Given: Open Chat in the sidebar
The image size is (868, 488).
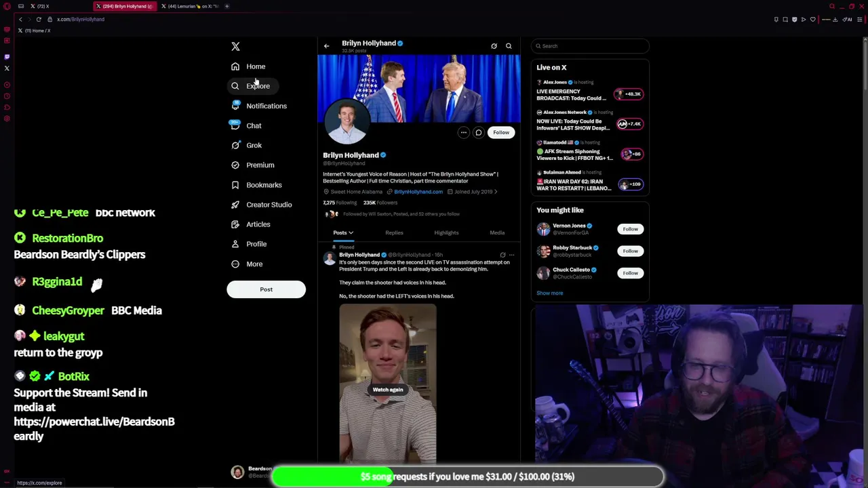Looking at the screenshot, I should pyautogui.click(x=245, y=125).
